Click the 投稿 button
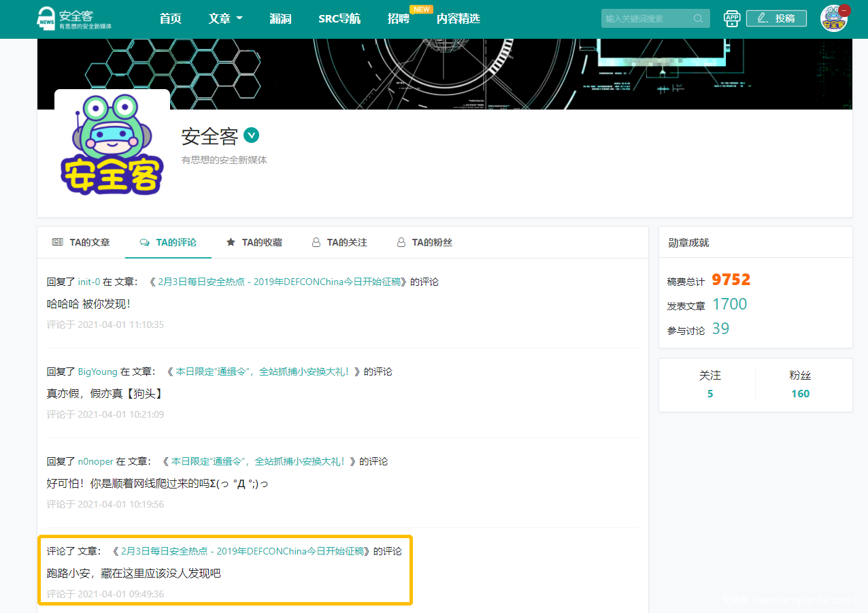868x613 pixels. (x=776, y=18)
